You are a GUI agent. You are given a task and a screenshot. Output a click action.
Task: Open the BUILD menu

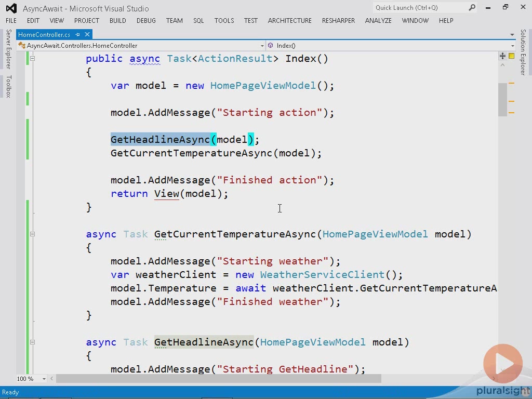click(118, 21)
